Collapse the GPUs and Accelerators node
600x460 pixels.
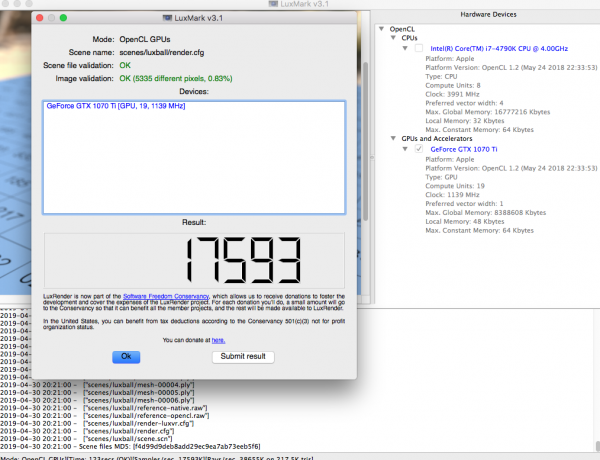393,138
